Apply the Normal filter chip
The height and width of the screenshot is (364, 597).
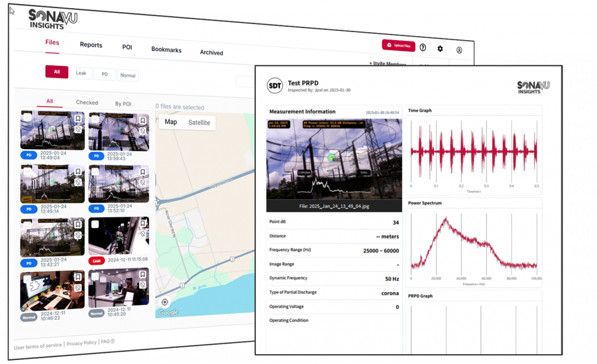128,75
